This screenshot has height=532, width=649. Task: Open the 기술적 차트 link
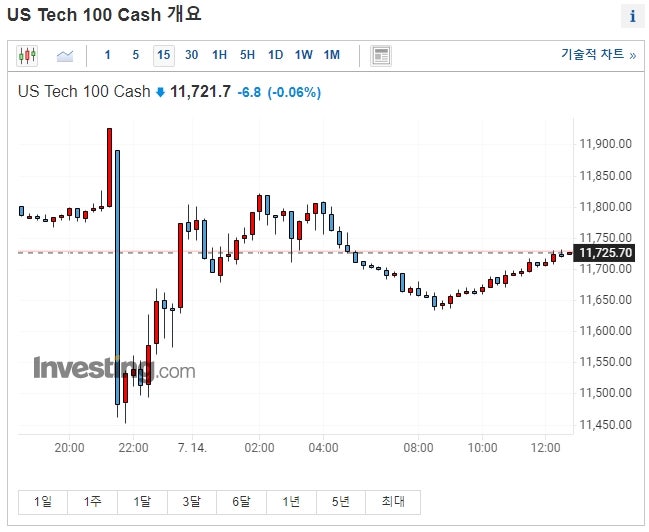point(599,54)
